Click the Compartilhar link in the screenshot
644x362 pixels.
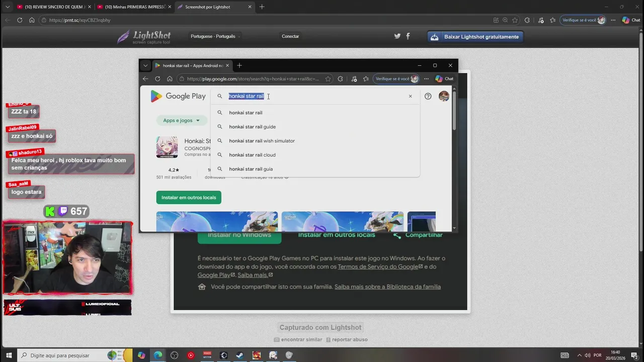click(x=419, y=235)
